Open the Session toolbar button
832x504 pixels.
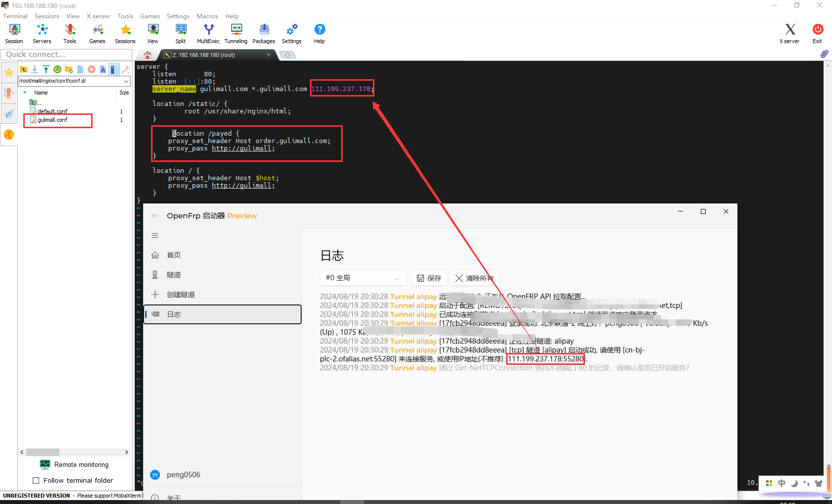click(14, 34)
